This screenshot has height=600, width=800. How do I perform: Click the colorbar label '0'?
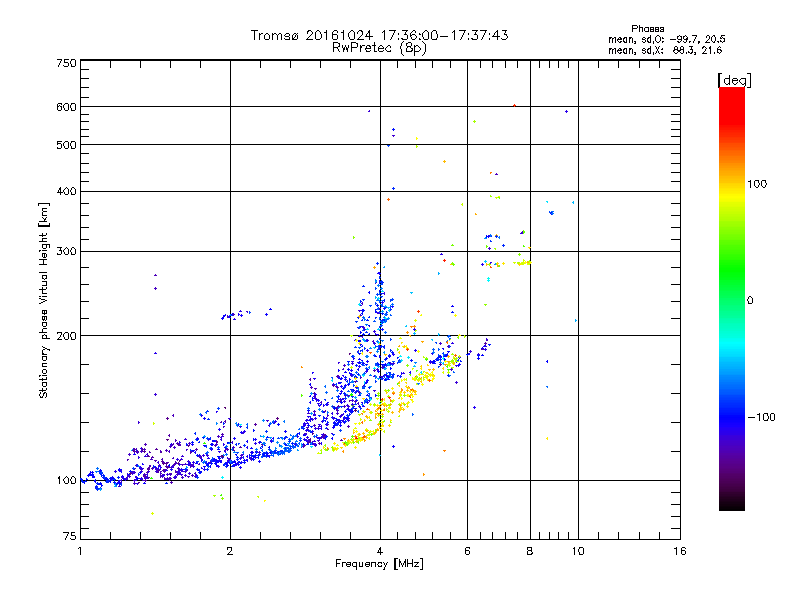pos(750,300)
